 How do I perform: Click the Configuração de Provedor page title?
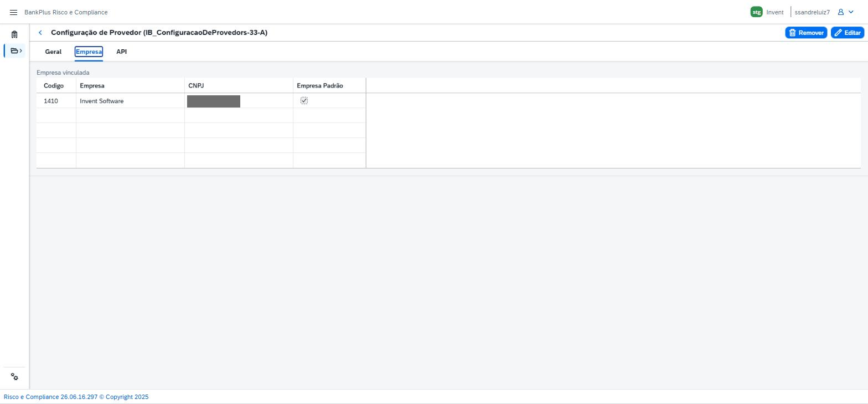point(159,33)
